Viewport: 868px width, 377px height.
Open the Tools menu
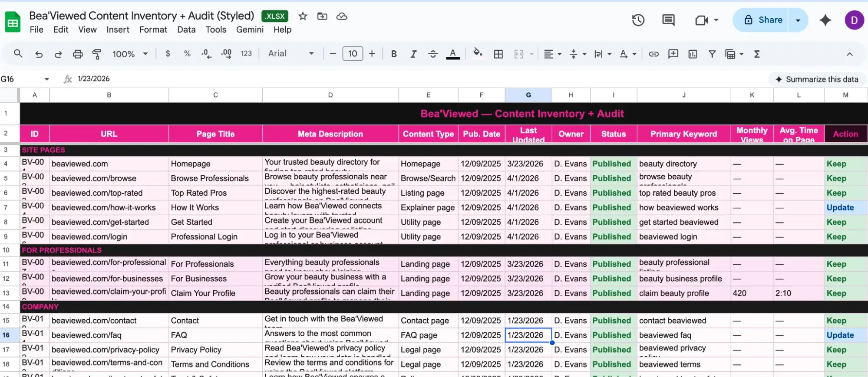(x=216, y=30)
